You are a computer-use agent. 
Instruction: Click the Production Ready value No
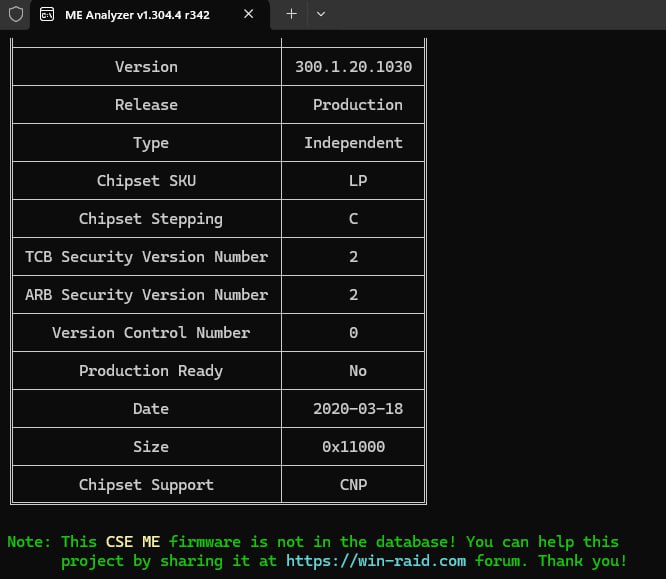coord(358,371)
